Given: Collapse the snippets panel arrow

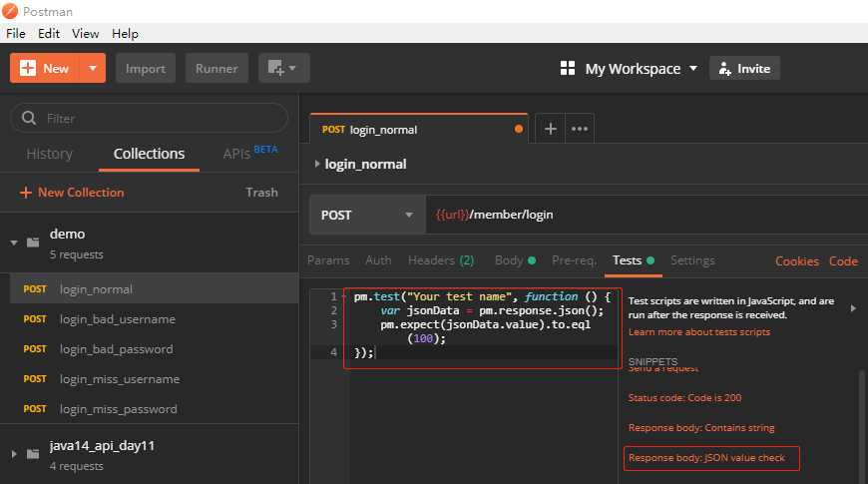Looking at the screenshot, I should (853, 308).
